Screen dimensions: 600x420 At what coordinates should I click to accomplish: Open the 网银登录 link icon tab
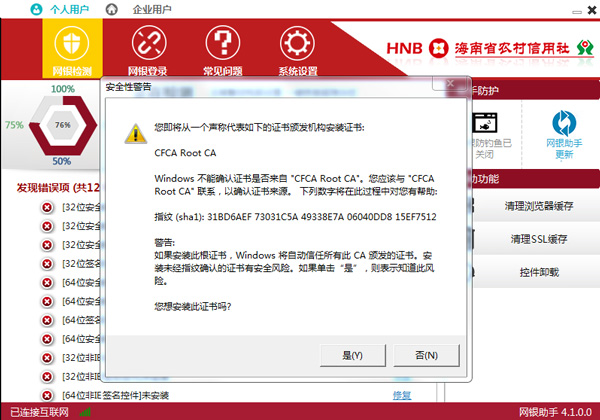click(148, 49)
